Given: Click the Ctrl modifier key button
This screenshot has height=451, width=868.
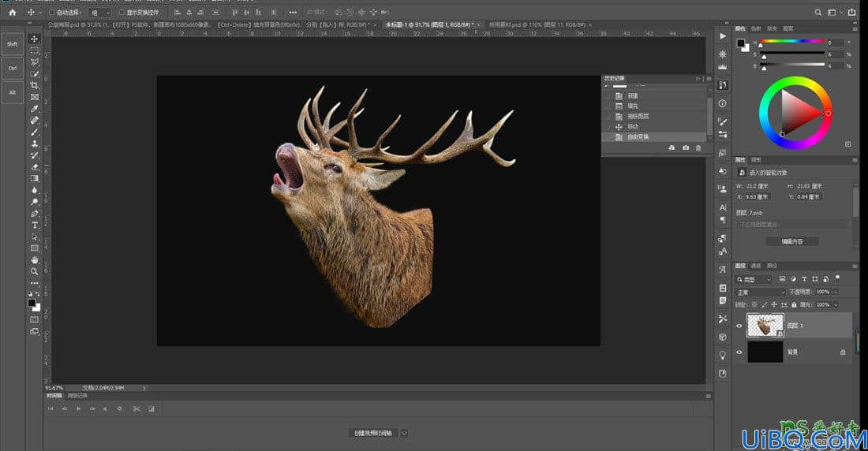Looking at the screenshot, I should pos(12,68).
